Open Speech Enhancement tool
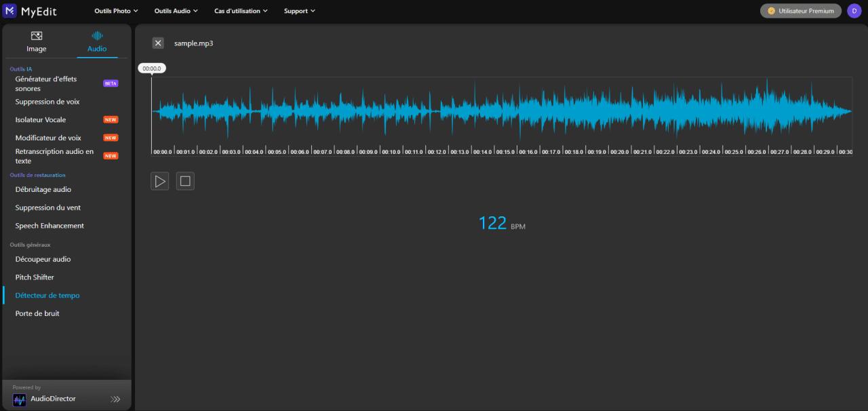Screen dimensions: 868x411 pyautogui.click(x=50, y=226)
